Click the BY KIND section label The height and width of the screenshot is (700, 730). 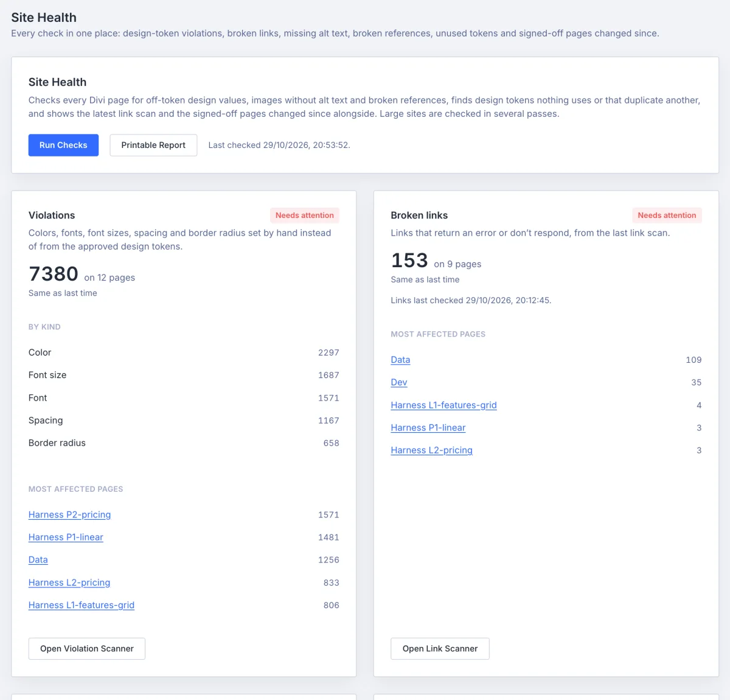[x=44, y=327]
